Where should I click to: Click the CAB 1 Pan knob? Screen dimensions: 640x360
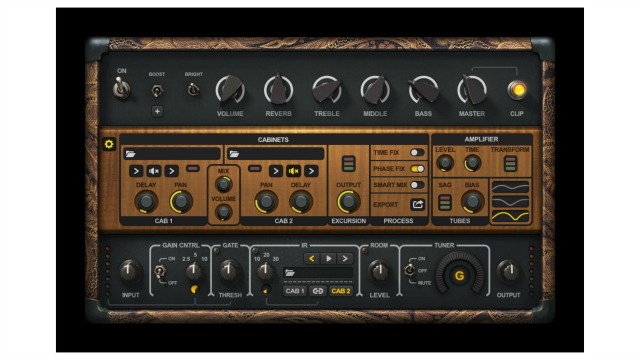coord(181,202)
